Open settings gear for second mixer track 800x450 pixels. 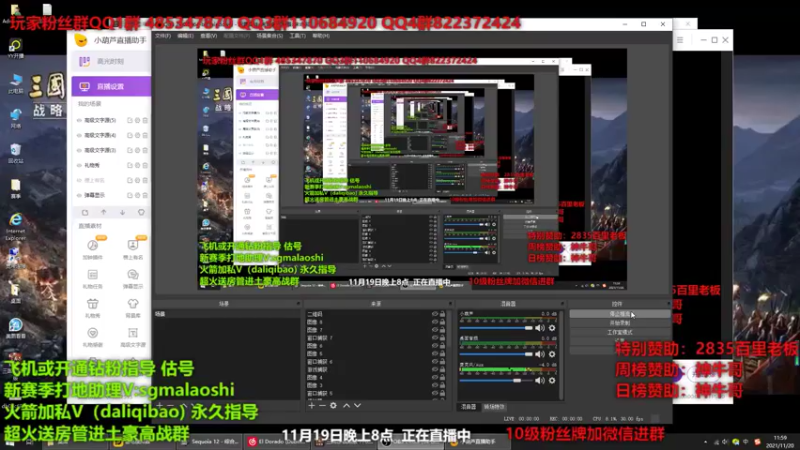click(x=552, y=354)
